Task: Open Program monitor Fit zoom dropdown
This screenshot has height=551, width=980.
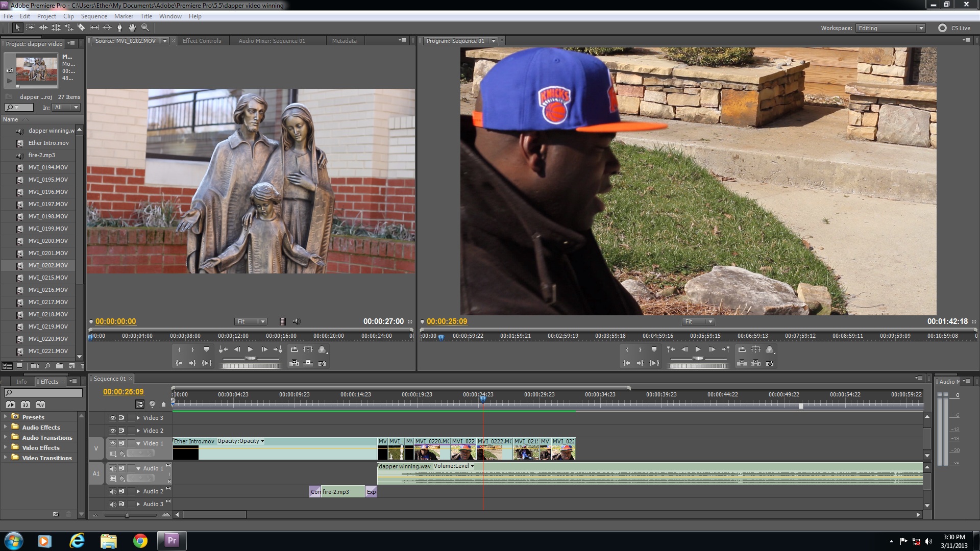Action: [x=698, y=321]
